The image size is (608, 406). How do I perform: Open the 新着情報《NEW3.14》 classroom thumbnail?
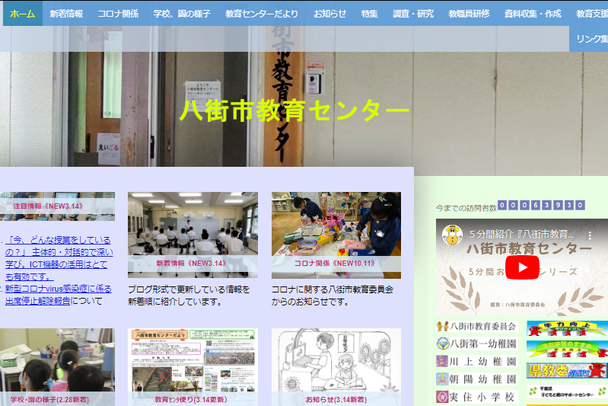pos(193,235)
